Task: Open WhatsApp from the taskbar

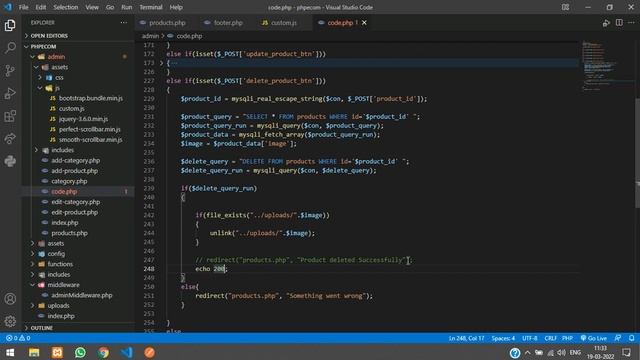Action: (80, 352)
